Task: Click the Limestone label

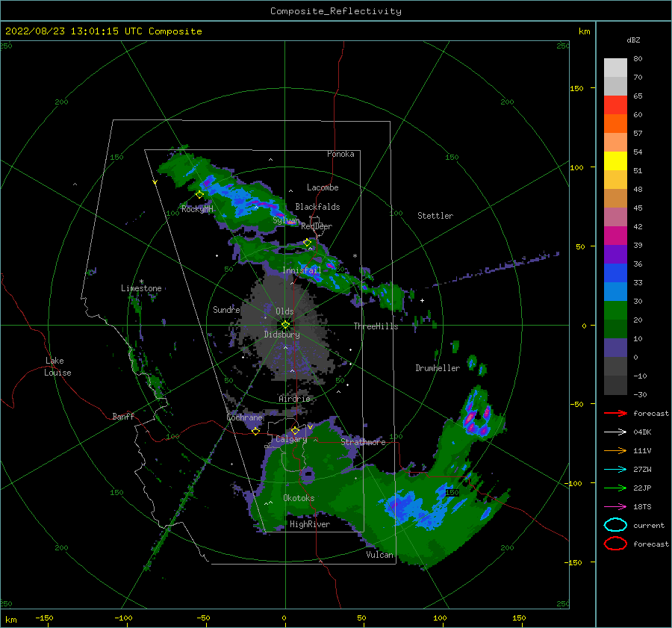Action: [x=141, y=288]
